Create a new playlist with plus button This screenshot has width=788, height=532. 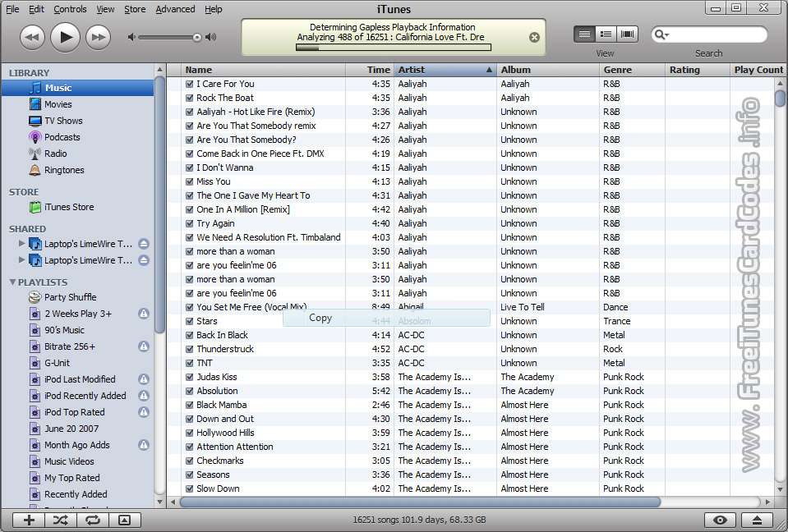[x=29, y=520]
